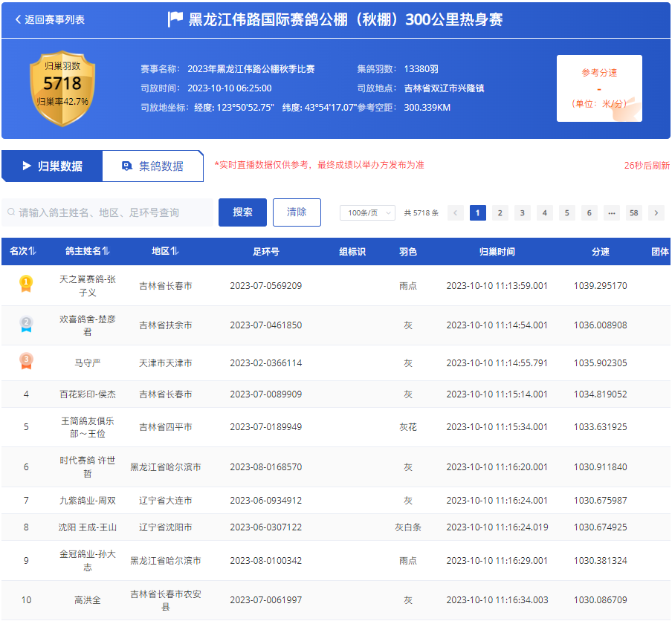Go to next page with right chevron
672x621 pixels.
click(656, 213)
